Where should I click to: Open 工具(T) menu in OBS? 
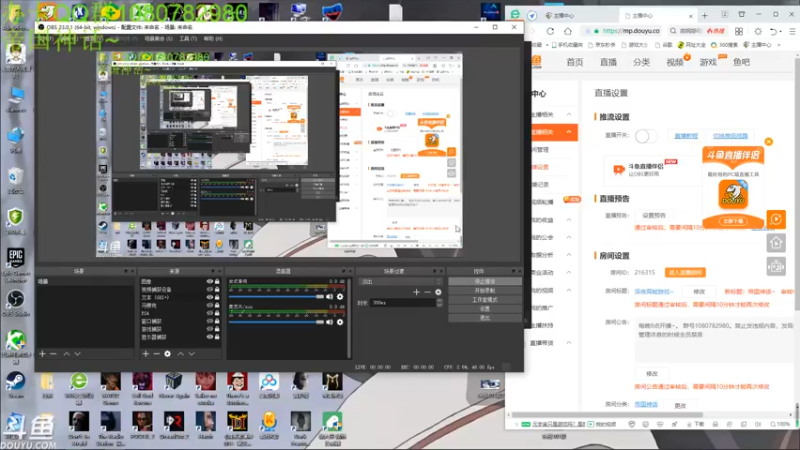click(x=188, y=39)
